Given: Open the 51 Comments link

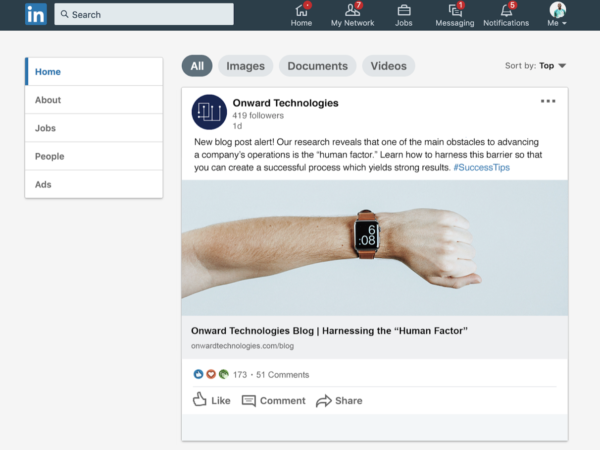Looking at the screenshot, I should tap(282, 375).
